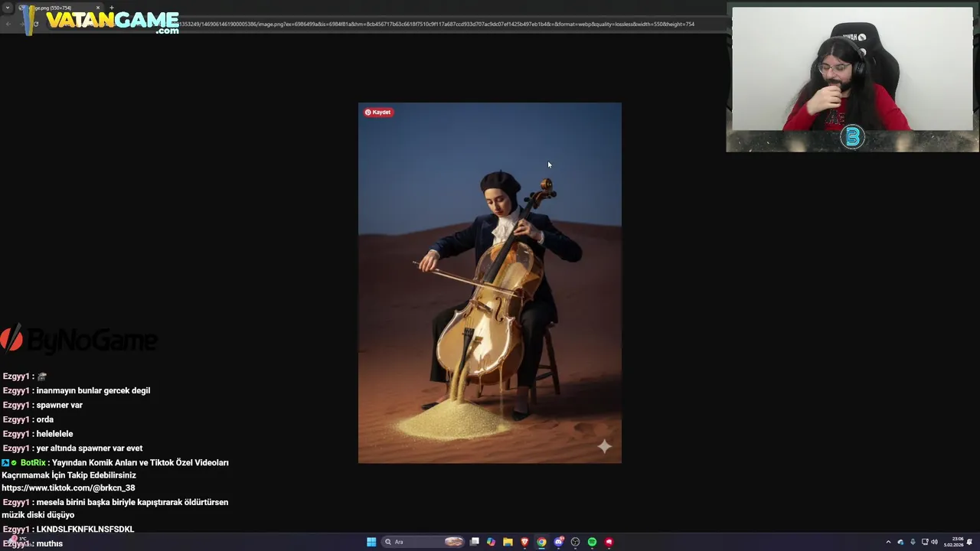
Task: Expand hidden system tray icons chevron
Action: coord(888,542)
